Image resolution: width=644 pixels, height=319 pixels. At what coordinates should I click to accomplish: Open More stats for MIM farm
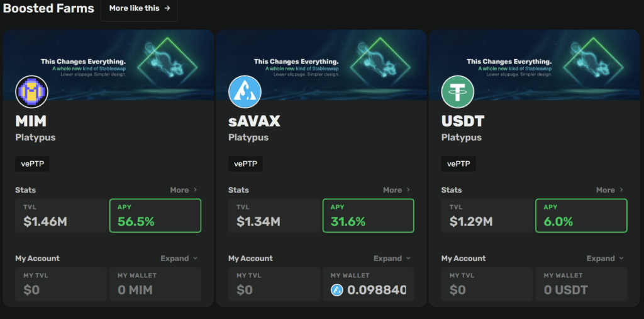[184, 190]
